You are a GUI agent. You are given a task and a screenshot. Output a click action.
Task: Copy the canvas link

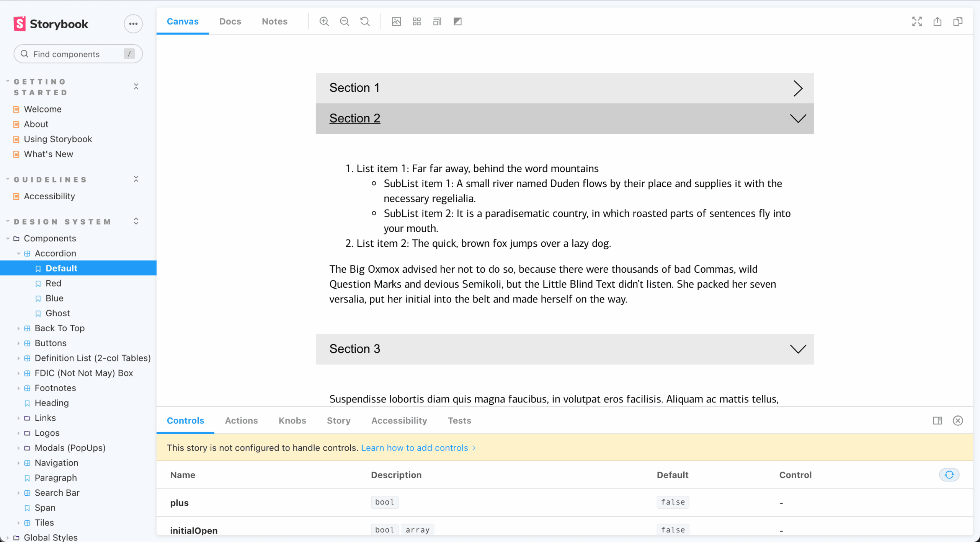click(958, 21)
